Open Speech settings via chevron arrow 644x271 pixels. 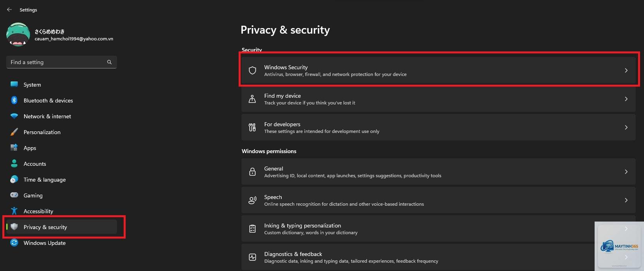coord(626,200)
